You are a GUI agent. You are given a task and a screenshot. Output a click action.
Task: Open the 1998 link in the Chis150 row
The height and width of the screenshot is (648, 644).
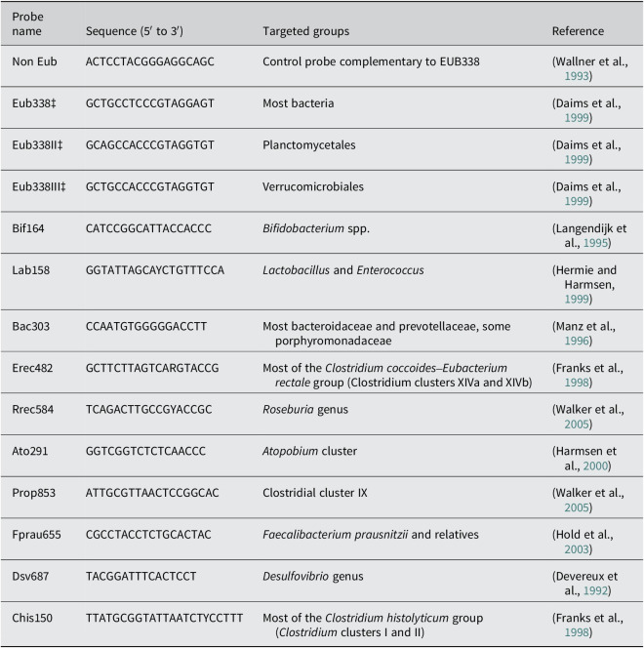click(x=577, y=632)
